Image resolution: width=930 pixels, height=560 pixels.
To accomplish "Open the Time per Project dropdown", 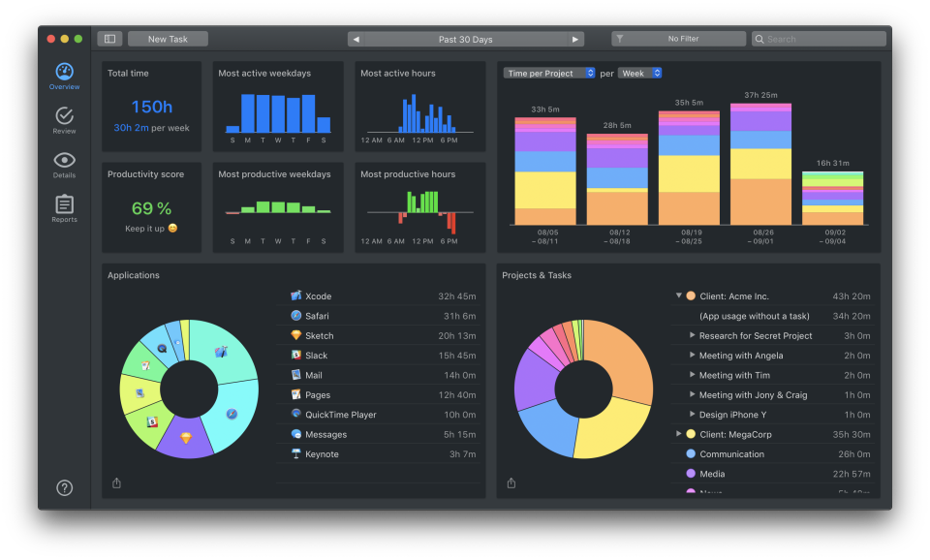I will click(x=549, y=73).
